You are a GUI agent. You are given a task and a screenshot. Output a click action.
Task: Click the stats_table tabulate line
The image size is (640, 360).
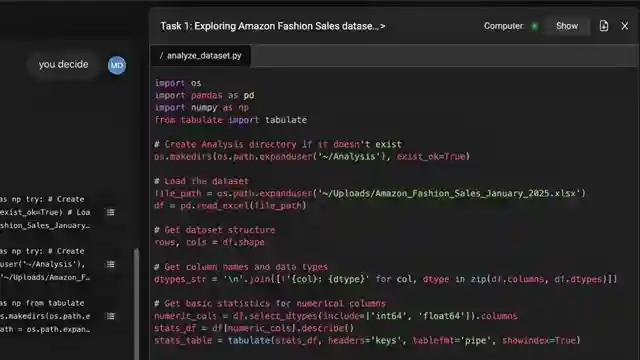(367, 340)
